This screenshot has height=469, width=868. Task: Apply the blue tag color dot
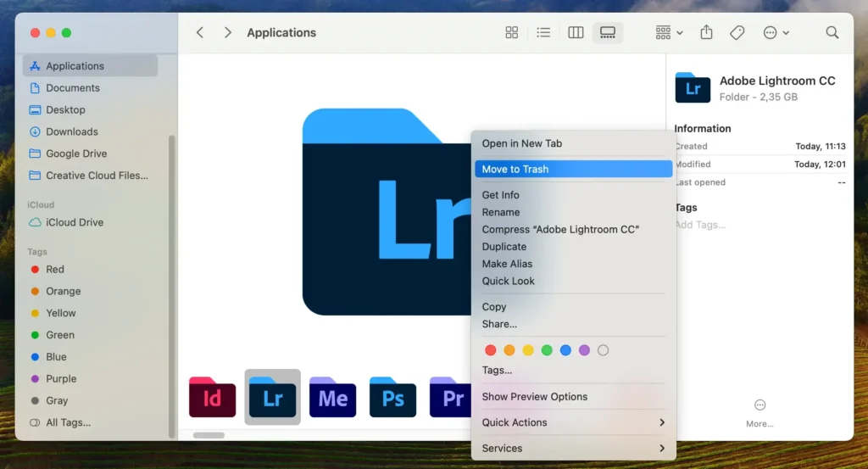point(565,350)
